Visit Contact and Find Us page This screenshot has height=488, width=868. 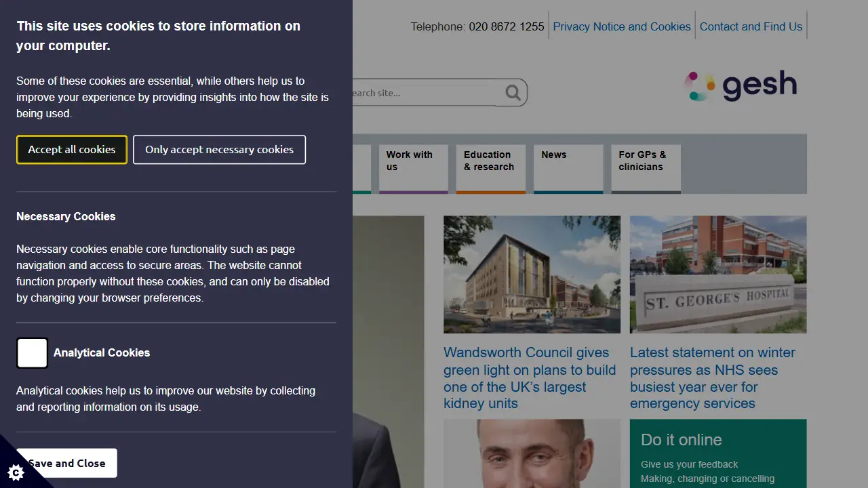751,26
